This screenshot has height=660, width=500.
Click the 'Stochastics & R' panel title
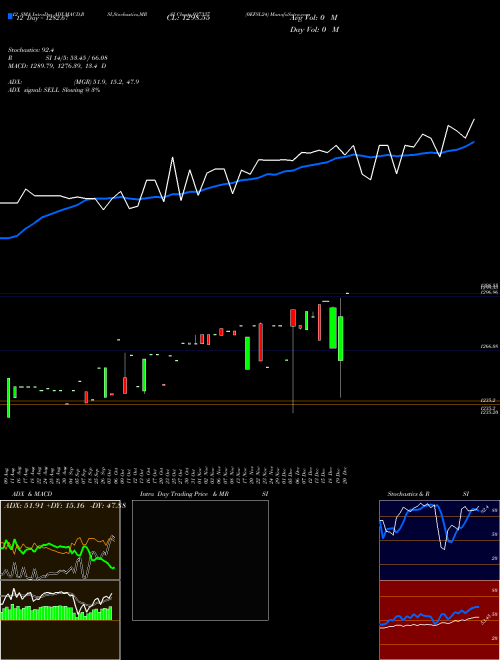[x=408, y=494]
